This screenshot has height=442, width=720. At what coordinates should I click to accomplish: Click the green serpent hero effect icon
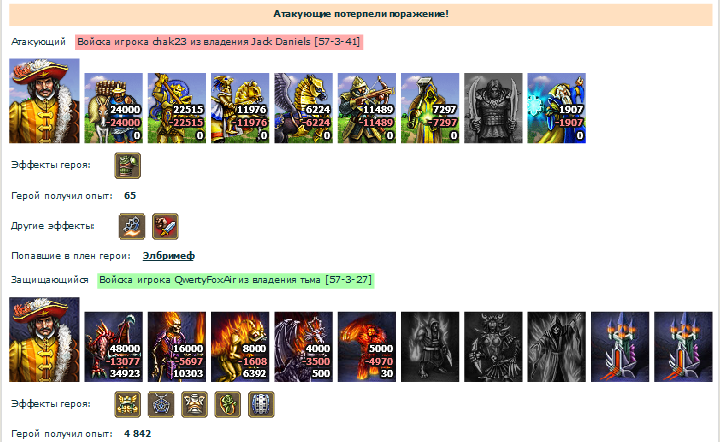228,404
